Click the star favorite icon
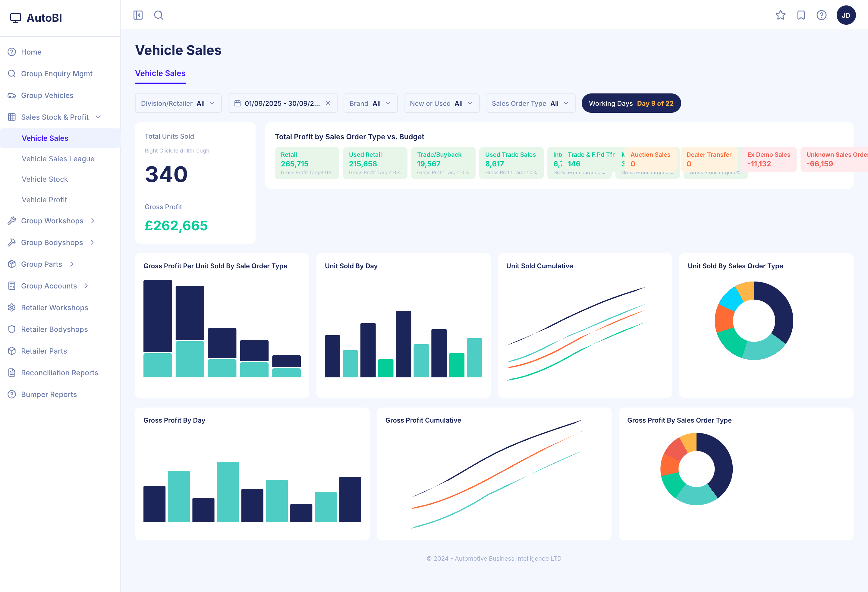This screenshot has width=868, height=592. [x=780, y=15]
